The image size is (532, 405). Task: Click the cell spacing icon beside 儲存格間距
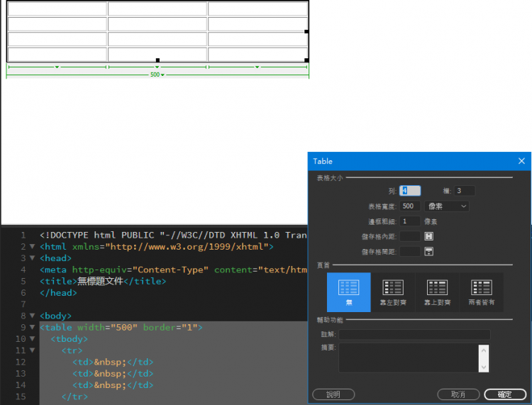tap(428, 251)
